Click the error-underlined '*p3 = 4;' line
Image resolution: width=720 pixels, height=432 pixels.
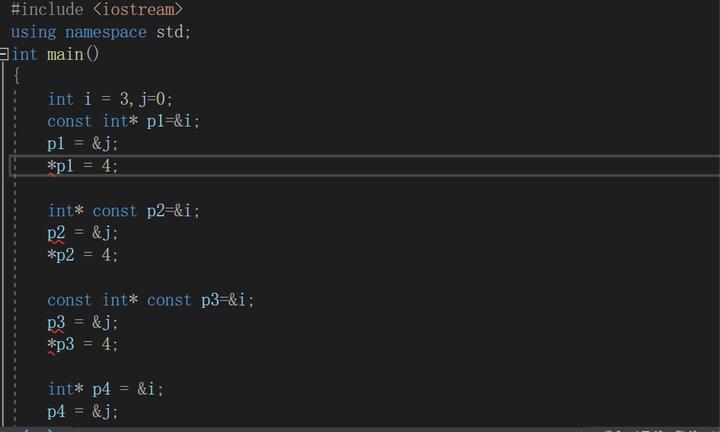coord(82,344)
